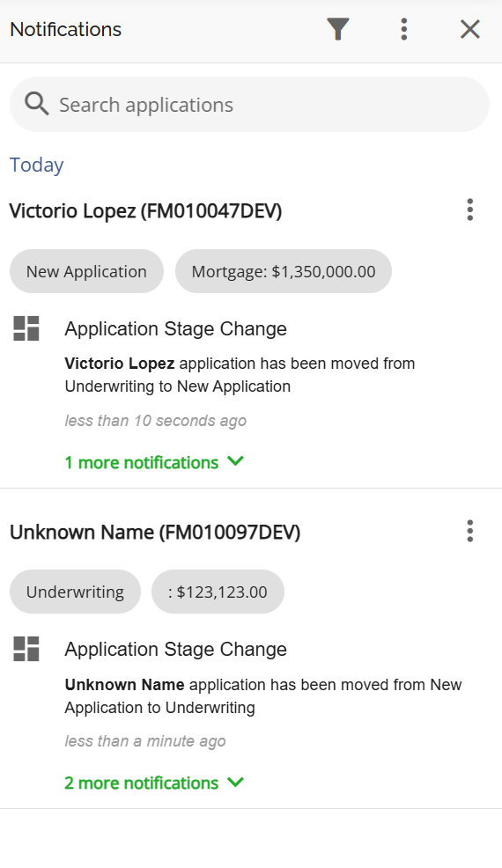Select the New Application chip

click(x=86, y=271)
